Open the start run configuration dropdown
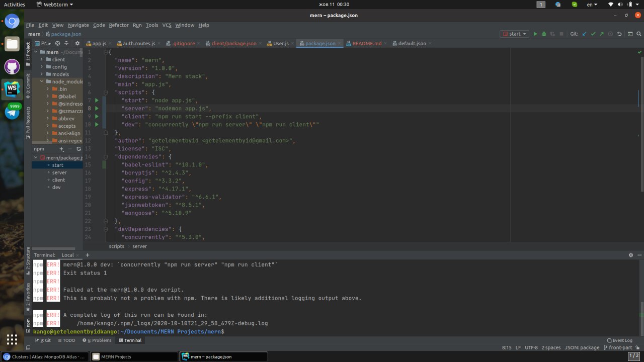This screenshot has height=362, width=644. point(514,34)
